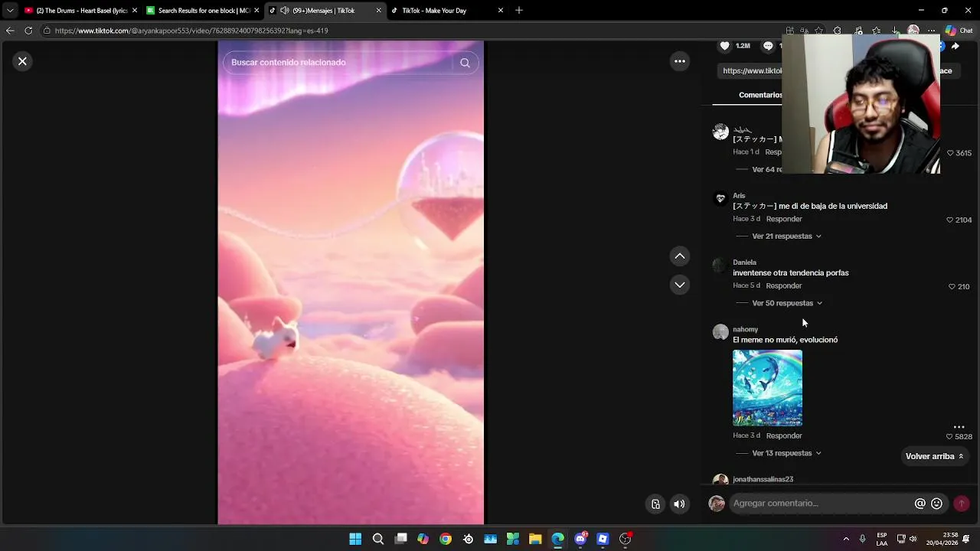Close the Mensajes TikTok browser tab
Viewport: 980px width, 551px height.
[x=378, y=11]
